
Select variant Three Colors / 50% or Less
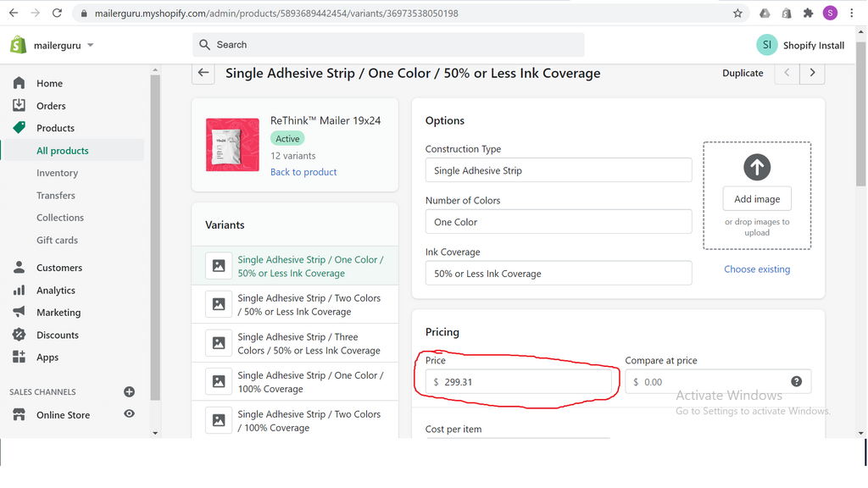[295, 344]
